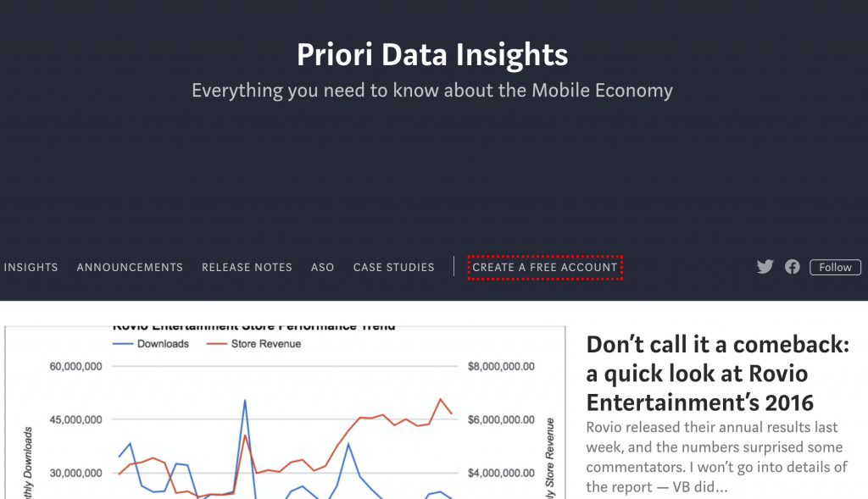Click the $8,000,000.00 revenue axis label
The width and height of the screenshot is (868, 499).
point(501,367)
